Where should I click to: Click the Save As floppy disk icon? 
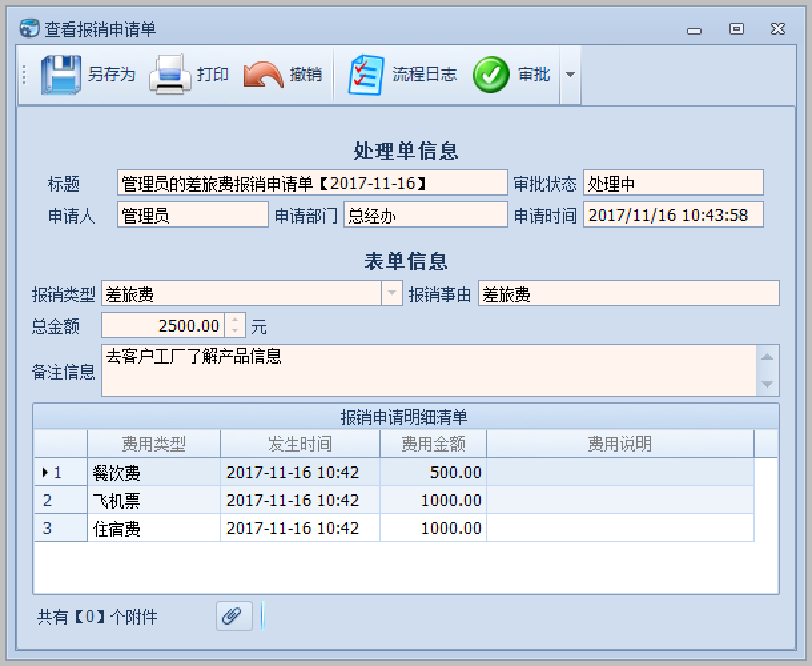pos(61,75)
